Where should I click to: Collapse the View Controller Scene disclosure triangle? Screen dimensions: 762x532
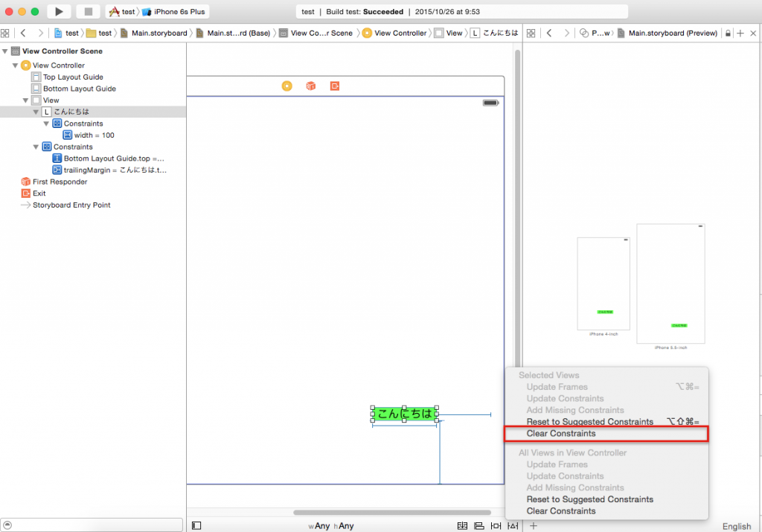(6, 51)
